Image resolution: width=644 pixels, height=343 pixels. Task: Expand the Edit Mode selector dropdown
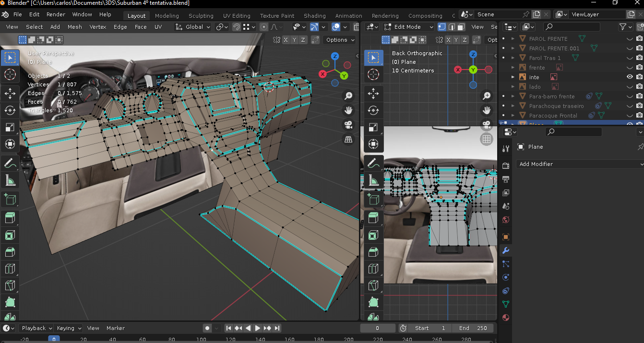click(408, 27)
